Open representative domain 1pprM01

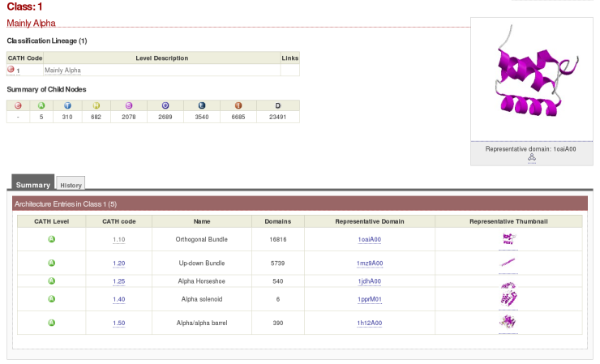369,299
